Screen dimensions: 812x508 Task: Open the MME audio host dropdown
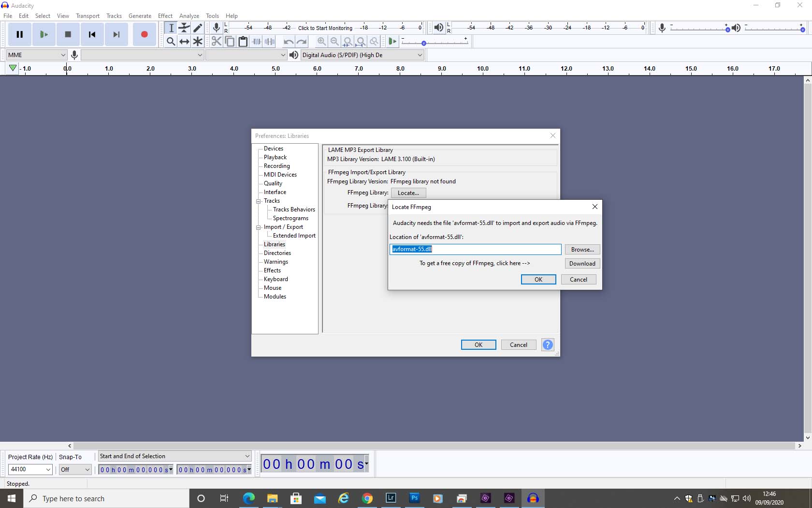[x=36, y=55]
